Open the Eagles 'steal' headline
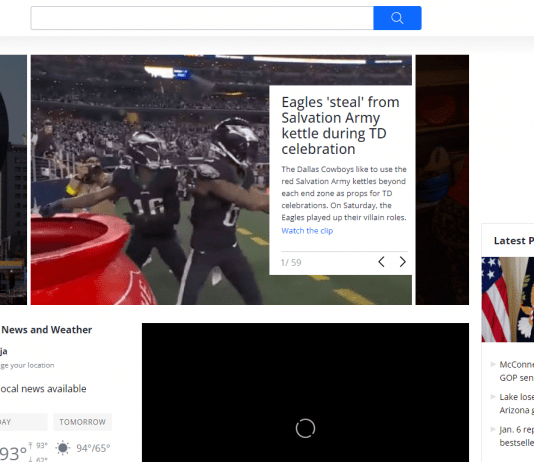Screen dimensions: 534x462 [x=340, y=125]
